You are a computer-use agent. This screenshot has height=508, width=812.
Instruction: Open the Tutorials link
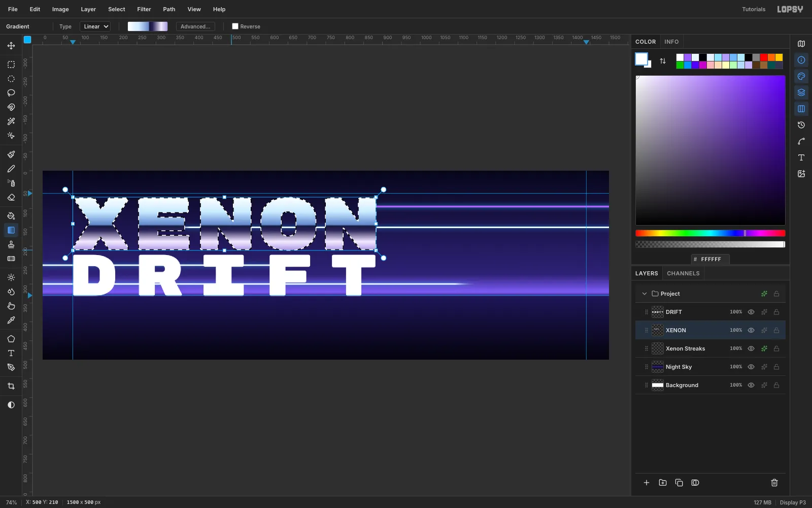[754, 9]
